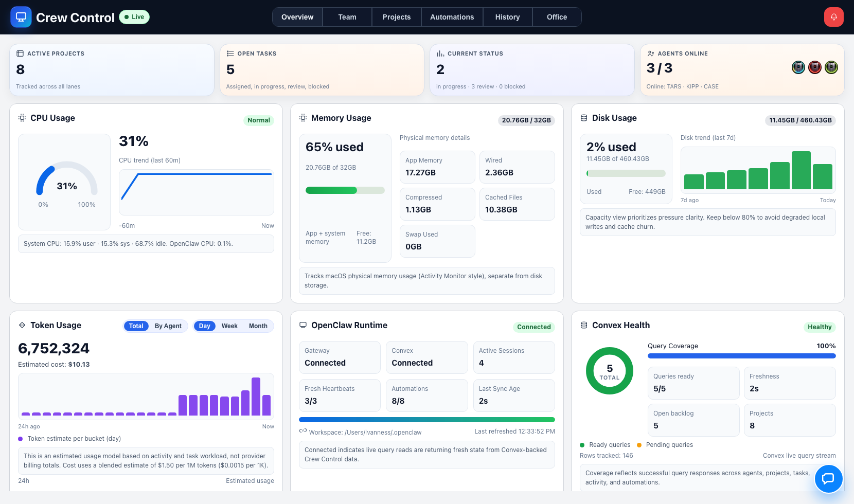This screenshot has width=854, height=504.
Task: Click the Token Usage diamond icon
Action: point(22,325)
